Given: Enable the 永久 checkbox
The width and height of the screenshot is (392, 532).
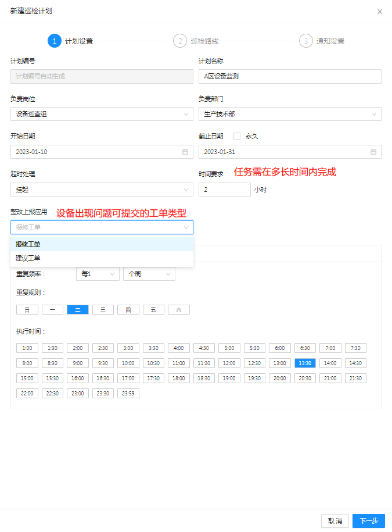Looking at the screenshot, I should click(237, 136).
